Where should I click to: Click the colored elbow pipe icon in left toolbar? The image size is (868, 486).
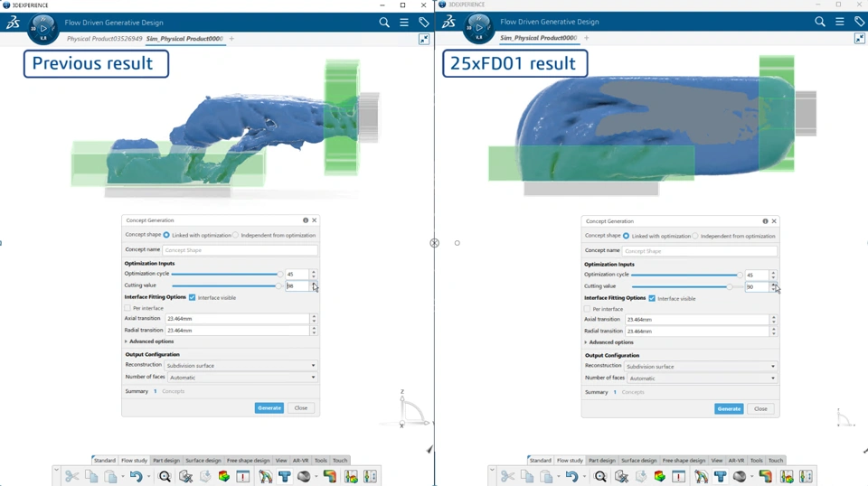pyautogui.click(x=330, y=476)
